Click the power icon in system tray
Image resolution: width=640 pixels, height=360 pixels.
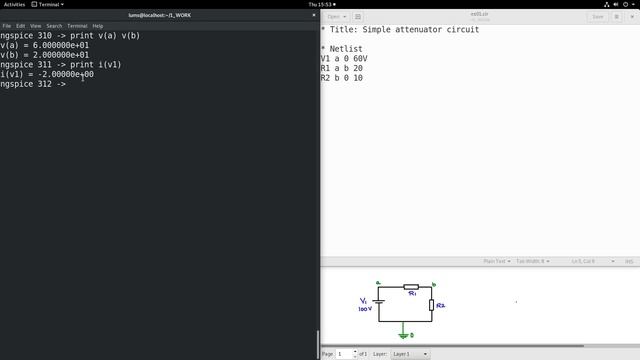625,4
